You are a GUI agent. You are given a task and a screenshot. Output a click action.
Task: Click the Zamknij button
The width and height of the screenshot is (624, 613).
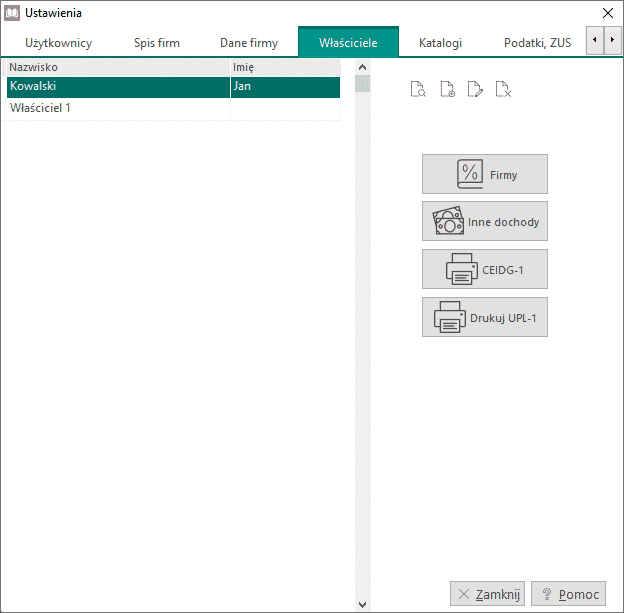click(x=488, y=594)
